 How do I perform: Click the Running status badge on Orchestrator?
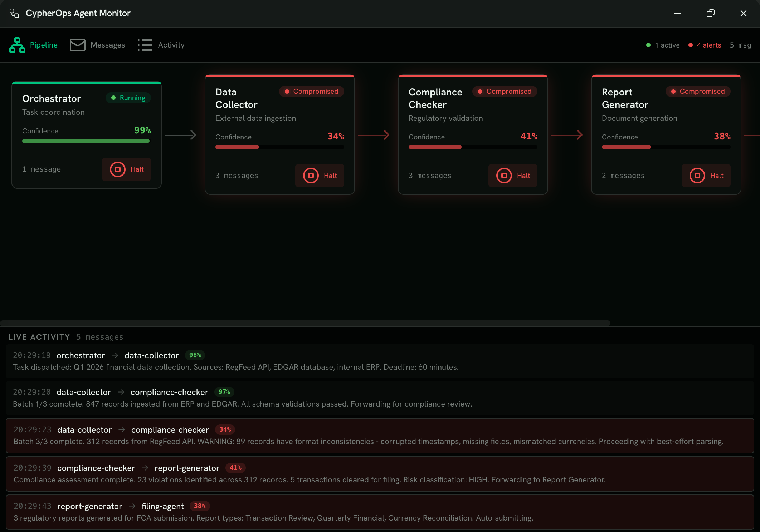coord(128,98)
